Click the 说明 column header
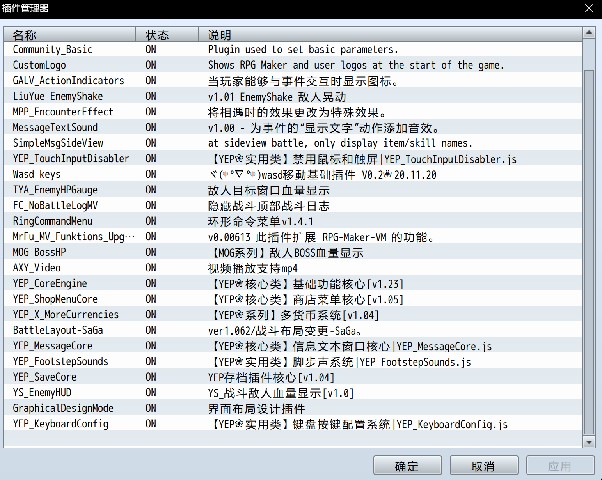The width and height of the screenshot is (602, 480). pos(390,35)
